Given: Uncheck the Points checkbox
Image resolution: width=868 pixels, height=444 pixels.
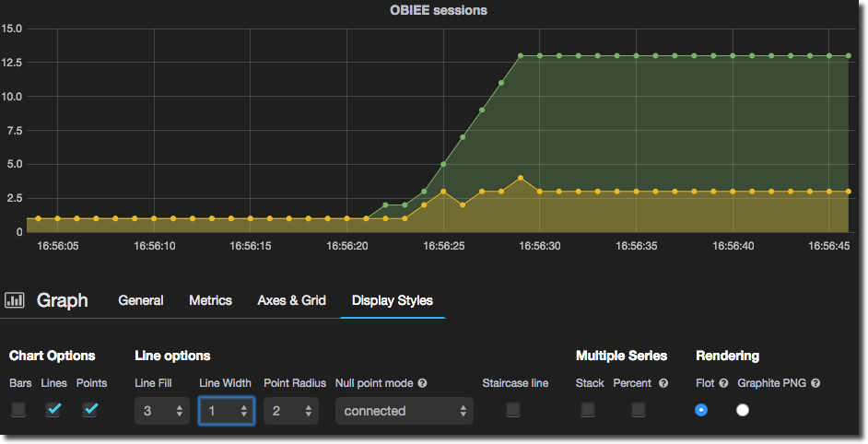Looking at the screenshot, I should click(90, 410).
